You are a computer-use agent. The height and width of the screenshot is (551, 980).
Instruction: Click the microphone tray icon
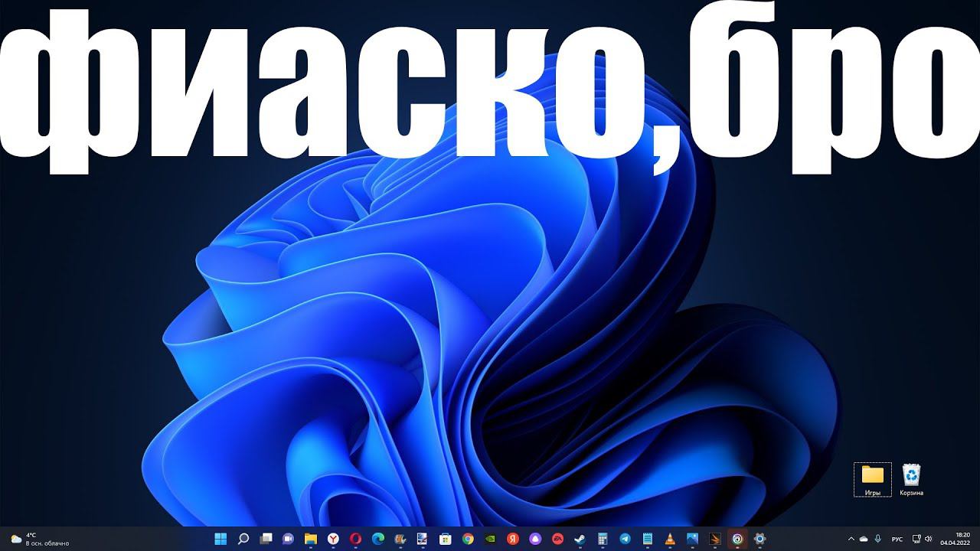pyautogui.click(x=877, y=539)
